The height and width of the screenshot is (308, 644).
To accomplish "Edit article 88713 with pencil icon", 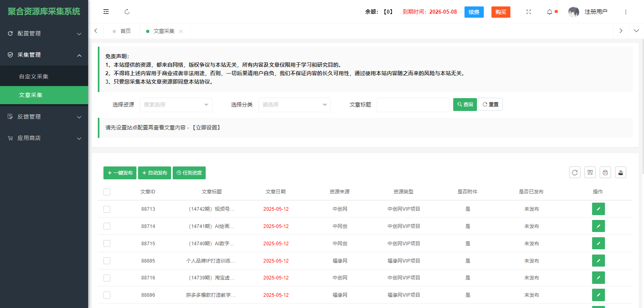I will click(599, 209).
